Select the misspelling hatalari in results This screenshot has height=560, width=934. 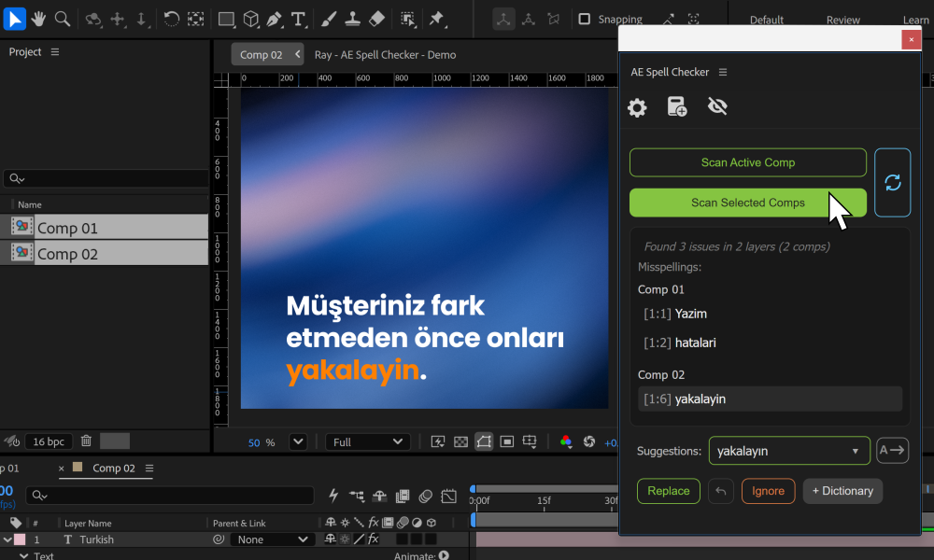(695, 343)
